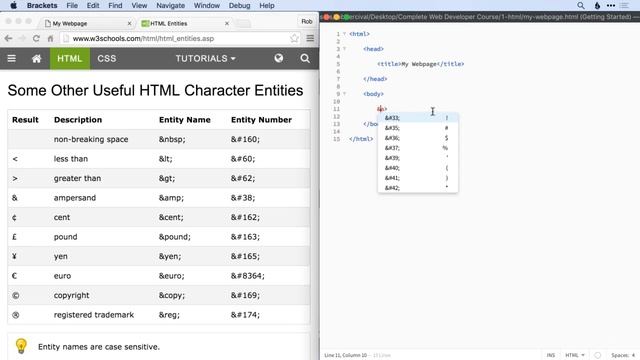This screenshot has width=640, height=360.
Task: Click the 'copyright' description cell
Action: (71, 295)
